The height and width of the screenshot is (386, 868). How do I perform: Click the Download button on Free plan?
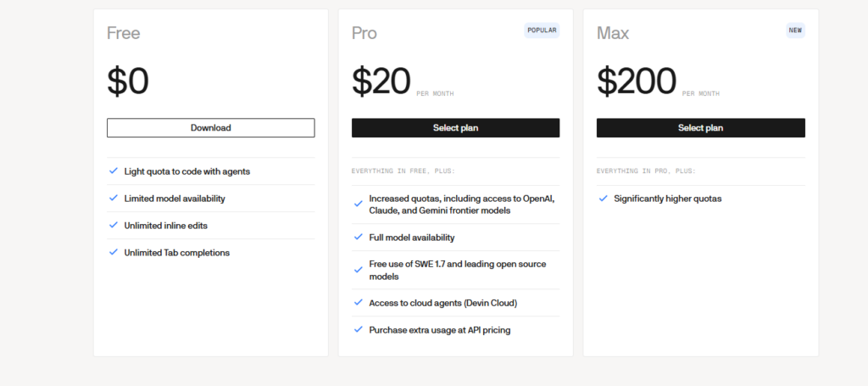click(210, 128)
